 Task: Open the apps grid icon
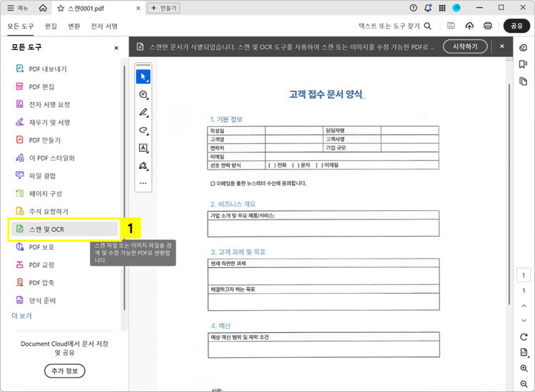point(442,8)
